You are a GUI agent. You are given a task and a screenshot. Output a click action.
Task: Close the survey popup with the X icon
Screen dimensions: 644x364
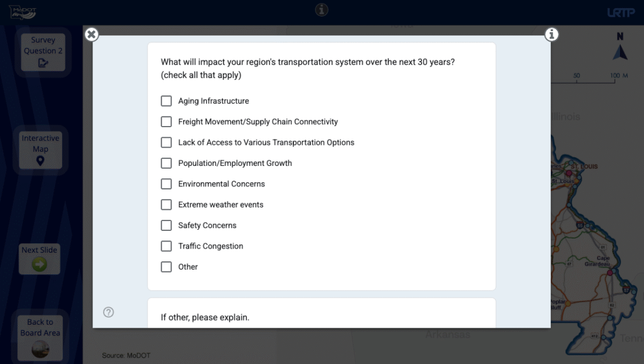(91, 35)
